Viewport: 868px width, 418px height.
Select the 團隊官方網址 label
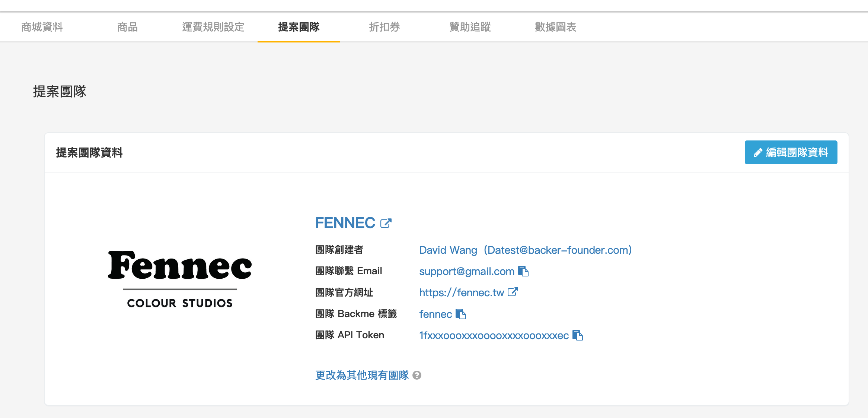tap(344, 292)
